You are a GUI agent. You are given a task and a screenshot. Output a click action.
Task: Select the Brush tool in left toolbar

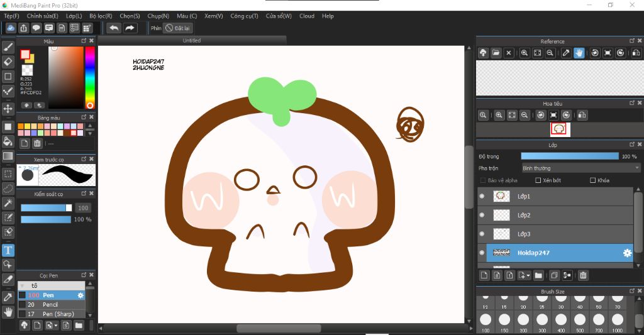pos(8,47)
